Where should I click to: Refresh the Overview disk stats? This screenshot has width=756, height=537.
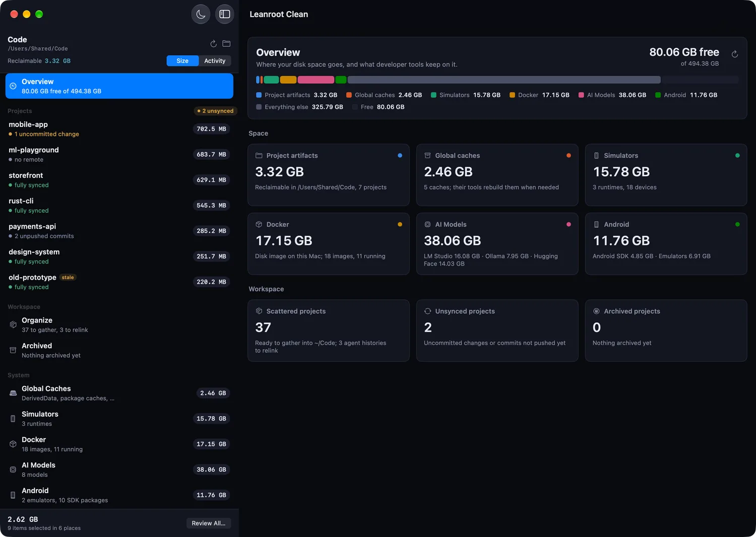click(x=735, y=54)
